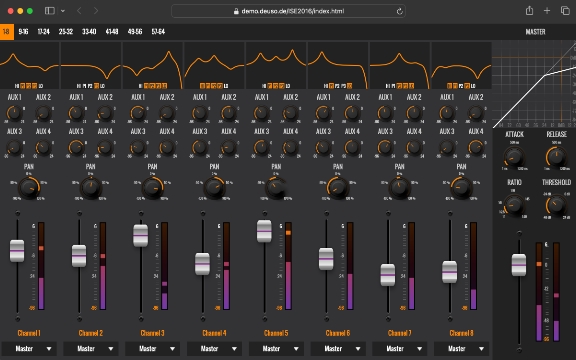Open the Master dropdown under Channel 3

click(152, 349)
